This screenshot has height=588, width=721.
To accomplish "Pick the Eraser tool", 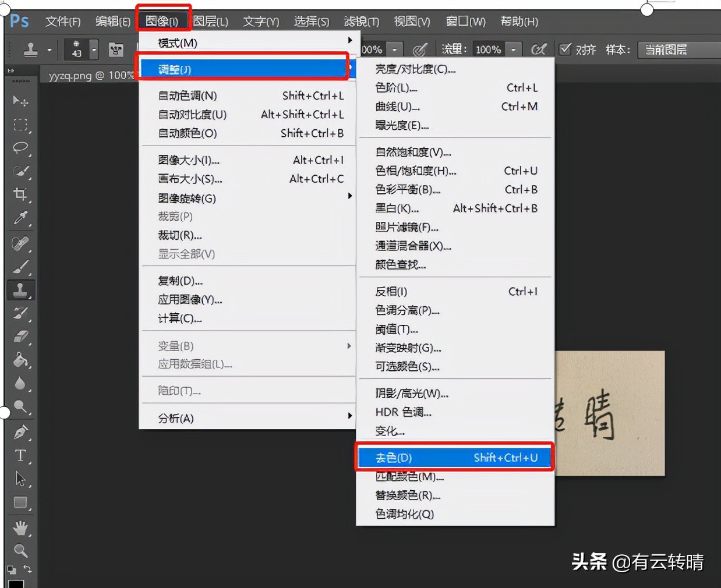I will pyautogui.click(x=20, y=336).
